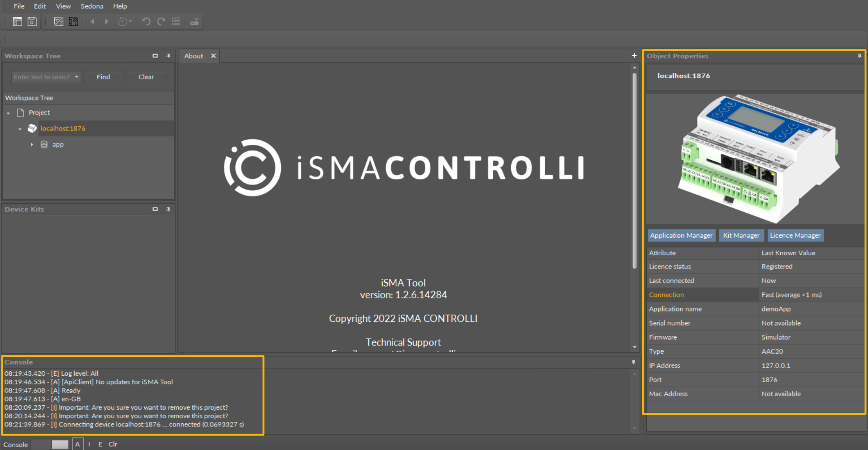Open the Application Manager
This screenshot has width=868, height=450.
681,235
